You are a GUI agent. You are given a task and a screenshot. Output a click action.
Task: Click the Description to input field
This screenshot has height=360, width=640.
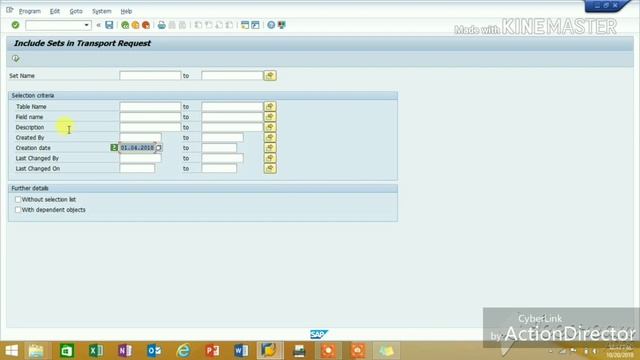click(232, 127)
